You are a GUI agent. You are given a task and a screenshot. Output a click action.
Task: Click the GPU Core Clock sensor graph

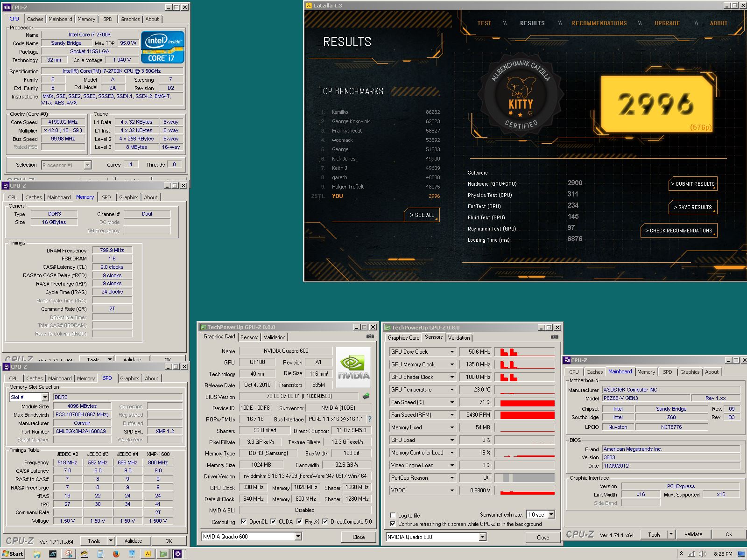coord(525,352)
